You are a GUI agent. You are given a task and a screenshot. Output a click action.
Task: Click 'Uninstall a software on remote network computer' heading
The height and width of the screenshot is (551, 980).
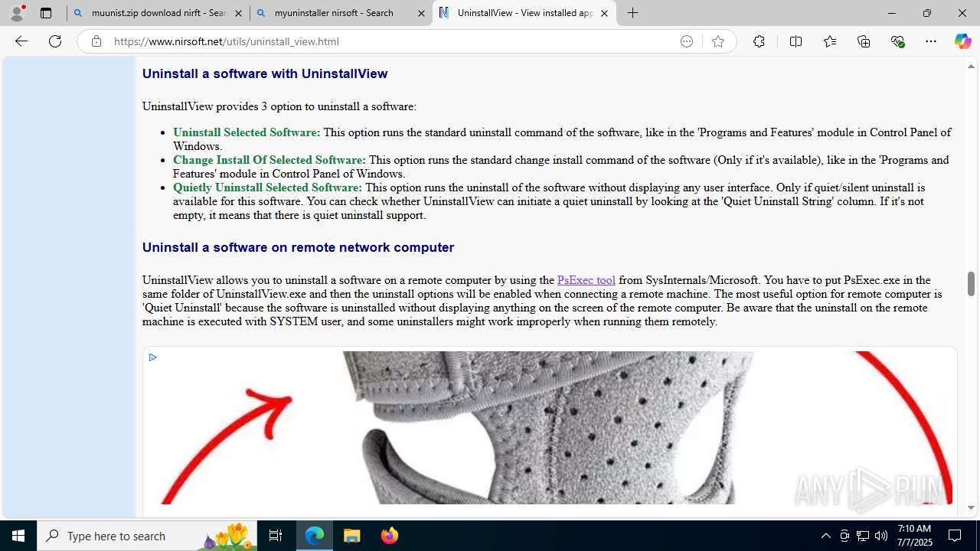tap(298, 247)
